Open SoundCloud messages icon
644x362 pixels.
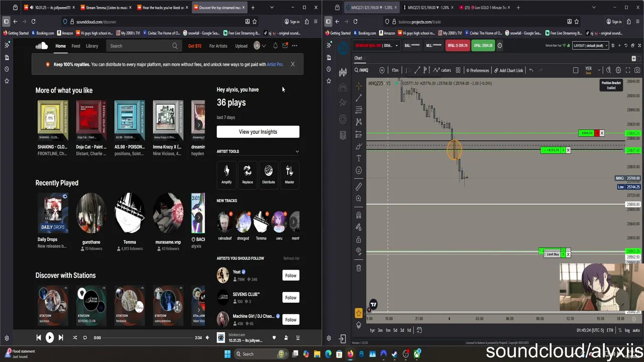pos(285,46)
